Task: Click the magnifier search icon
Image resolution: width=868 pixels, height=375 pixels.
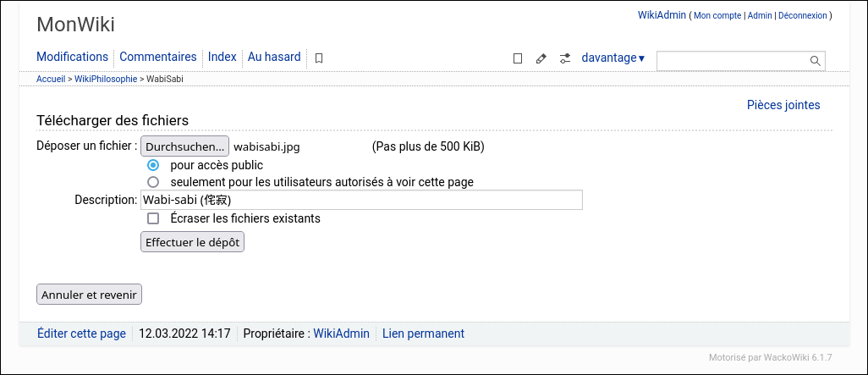Action: click(815, 61)
